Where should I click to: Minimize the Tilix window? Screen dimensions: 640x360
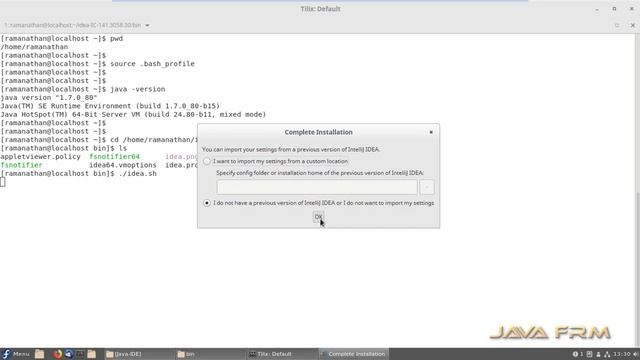[x=597, y=9]
